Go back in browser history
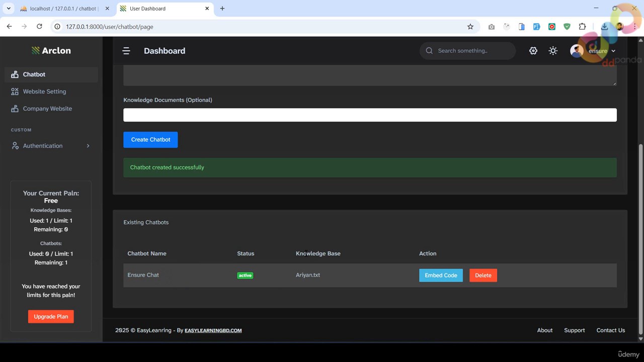The image size is (644, 362). tap(9, 27)
